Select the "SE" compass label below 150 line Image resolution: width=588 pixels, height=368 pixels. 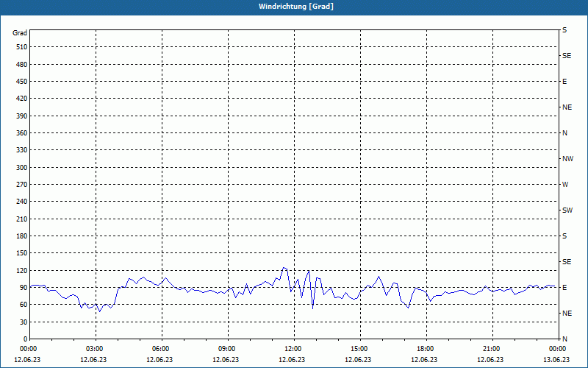(x=567, y=262)
